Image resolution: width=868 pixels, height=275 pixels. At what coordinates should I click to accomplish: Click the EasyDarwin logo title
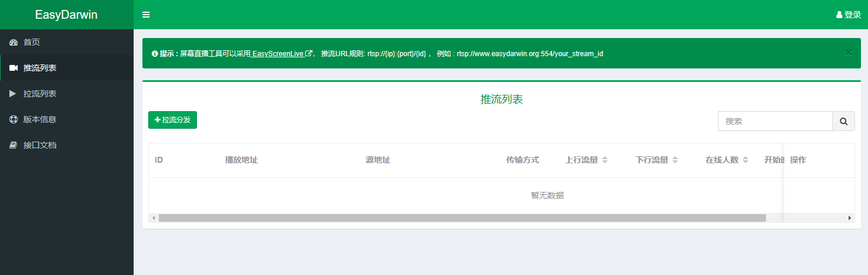pos(66,15)
